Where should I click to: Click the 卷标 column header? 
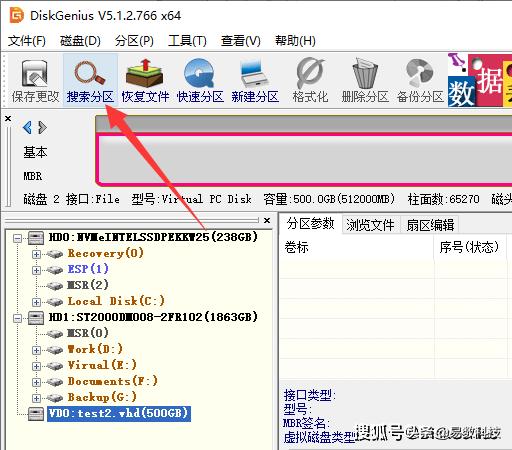pyautogui.click(x=356, y=247)
